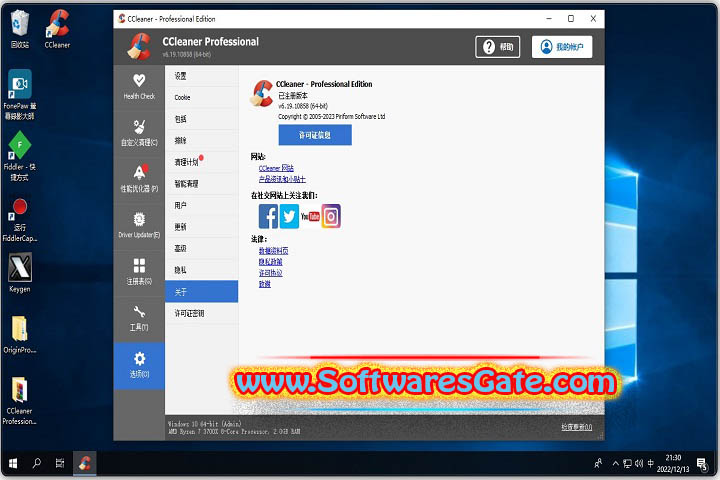The image size is (720, 480).
Task: Open CCleaner's Instagram page icon
Action: coord(331,216)
